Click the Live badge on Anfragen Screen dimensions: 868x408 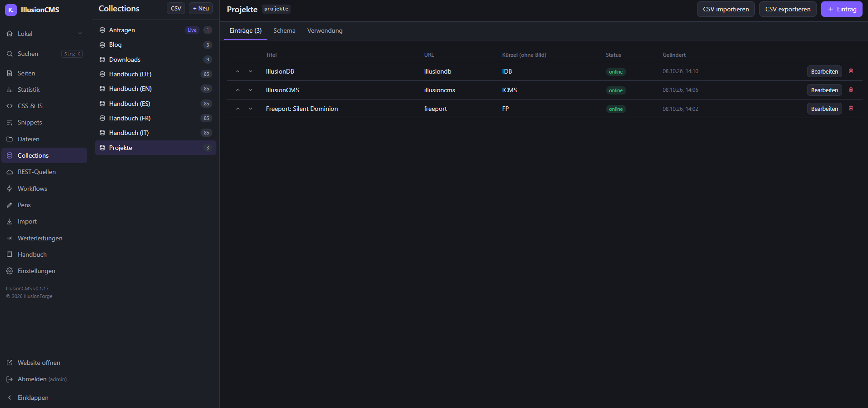pyautogui.click(x=192, y=30)
